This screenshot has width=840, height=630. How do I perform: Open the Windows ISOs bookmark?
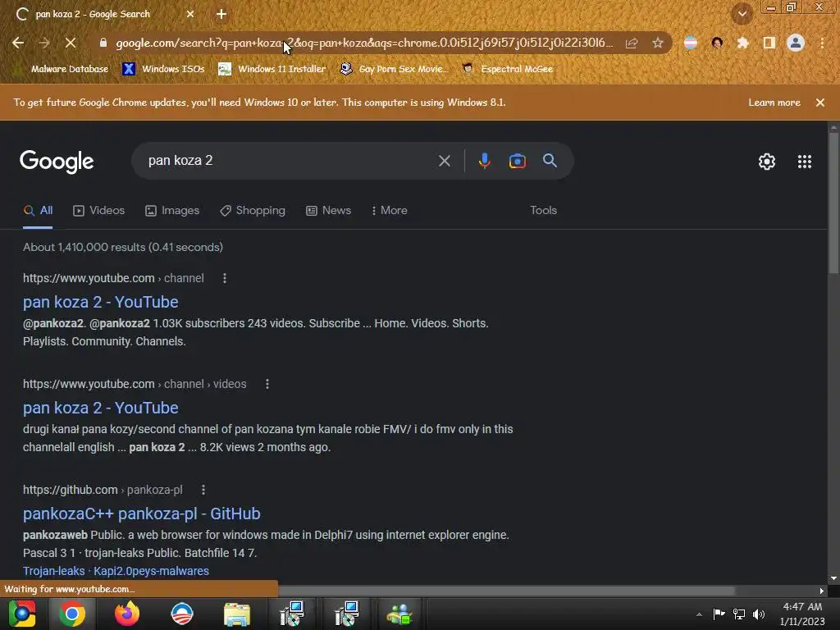point(163,69)
